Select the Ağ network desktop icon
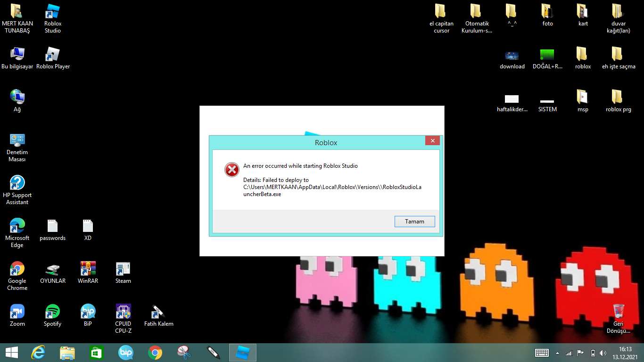 point(17,101)
